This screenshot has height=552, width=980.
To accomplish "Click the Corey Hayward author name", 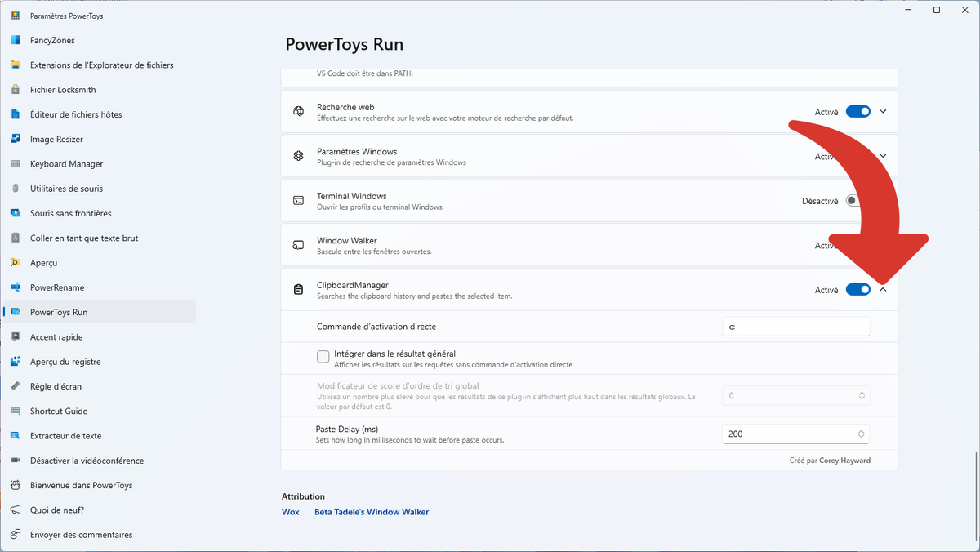I will click(844, 461).
